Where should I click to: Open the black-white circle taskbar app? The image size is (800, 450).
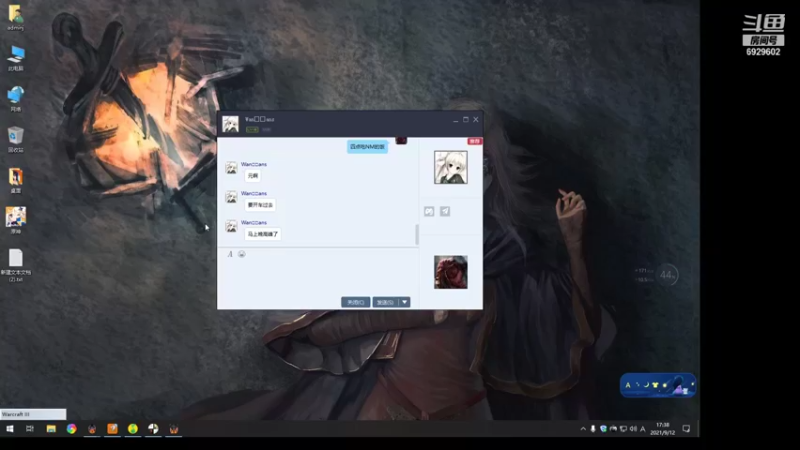click(x=153, y=429)
